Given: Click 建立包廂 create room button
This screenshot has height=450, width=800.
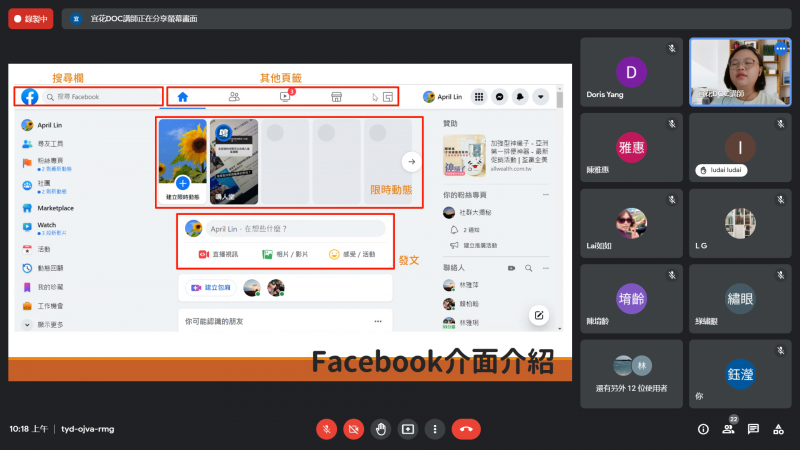Looking at the screenshot, I should coord(211,288).
